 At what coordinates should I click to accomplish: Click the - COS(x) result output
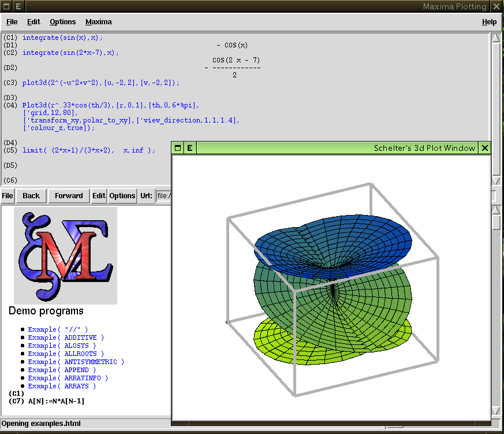[x=232, y=45]
